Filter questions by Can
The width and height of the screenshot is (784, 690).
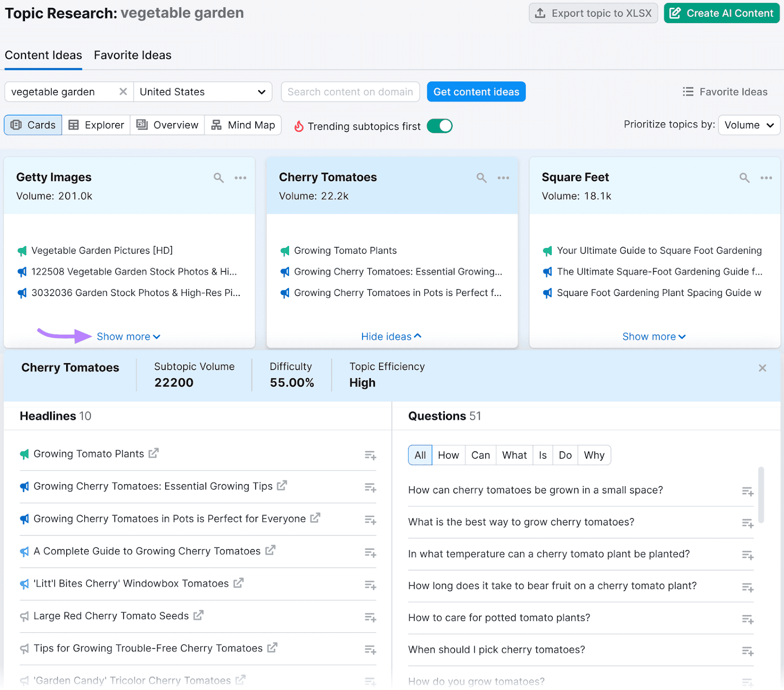(x=481, y=455)
